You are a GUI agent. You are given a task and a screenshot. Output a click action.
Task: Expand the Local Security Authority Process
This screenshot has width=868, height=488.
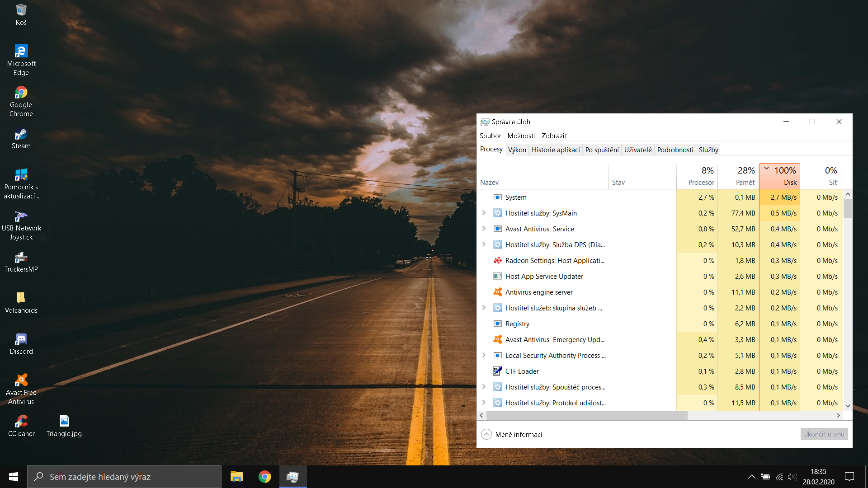click(484, 355)
